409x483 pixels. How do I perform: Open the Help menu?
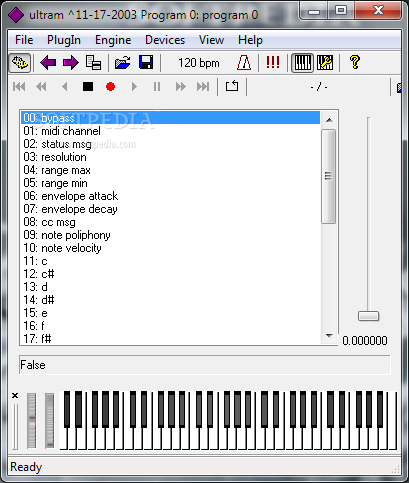(250, 40)
